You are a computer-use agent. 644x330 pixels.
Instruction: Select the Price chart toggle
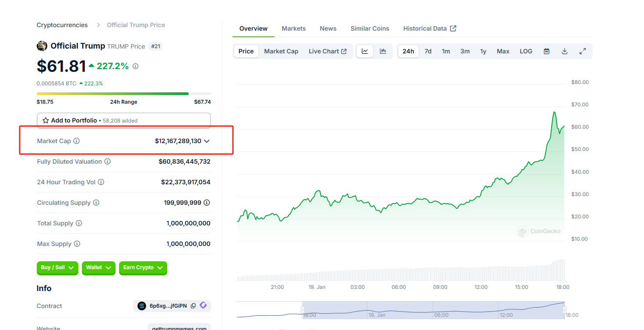click(246, 51)
